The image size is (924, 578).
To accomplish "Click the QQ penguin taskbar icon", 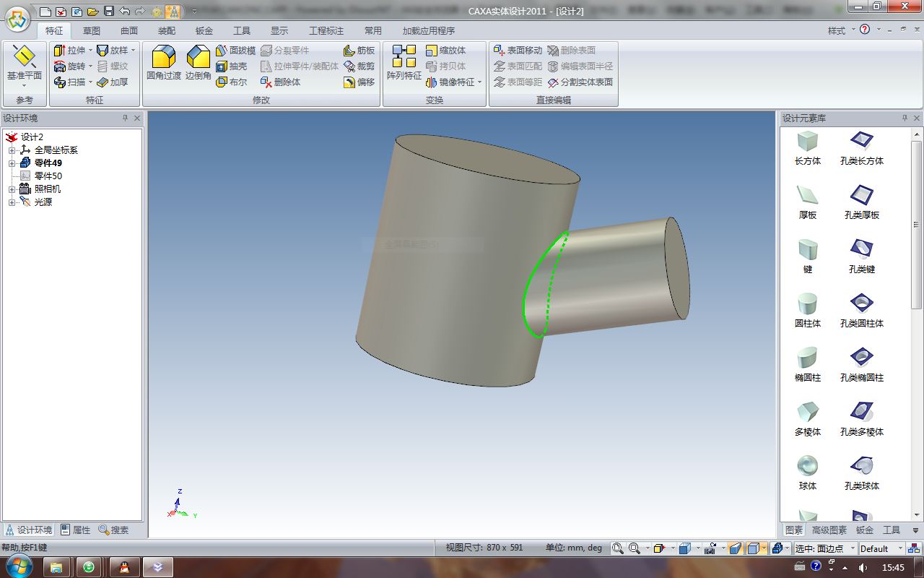I will [x=126, y=566].
